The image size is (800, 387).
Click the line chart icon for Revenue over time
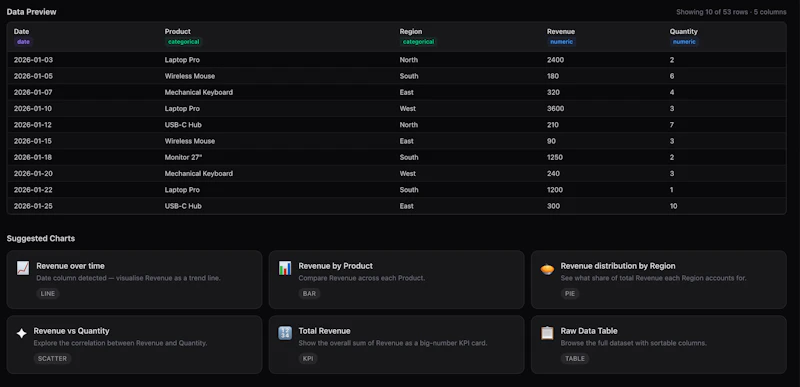[x=23, y=268]
